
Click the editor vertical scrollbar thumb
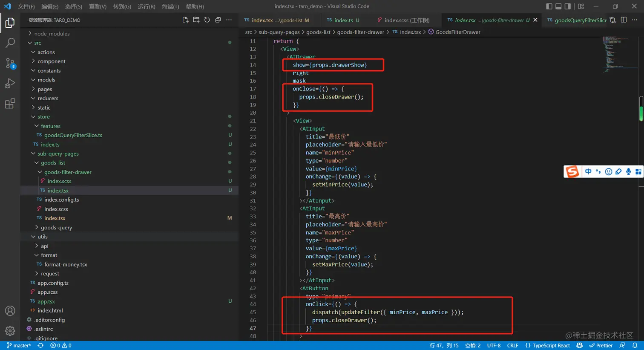coord(641,108)
